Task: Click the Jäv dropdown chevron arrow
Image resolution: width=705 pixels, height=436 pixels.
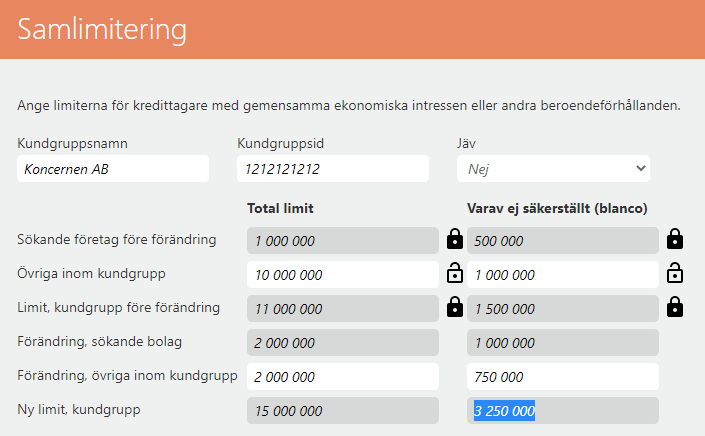Action: (x=641, y=168)
